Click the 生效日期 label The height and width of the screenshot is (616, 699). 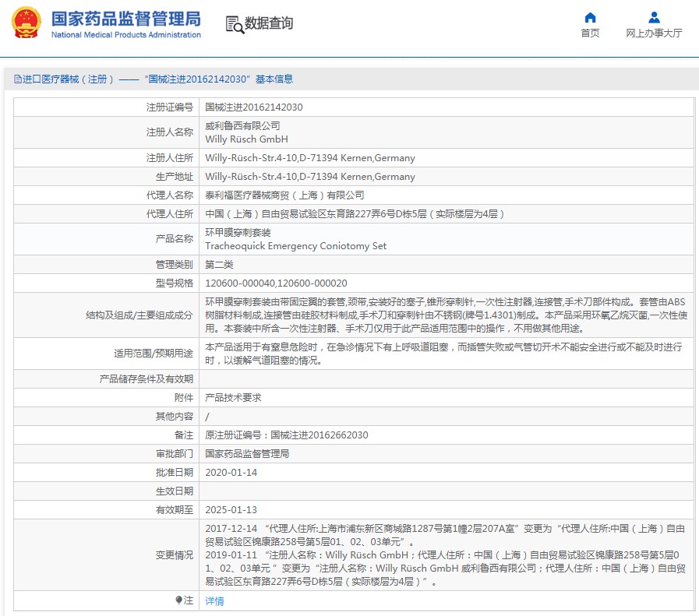[175, 491]
